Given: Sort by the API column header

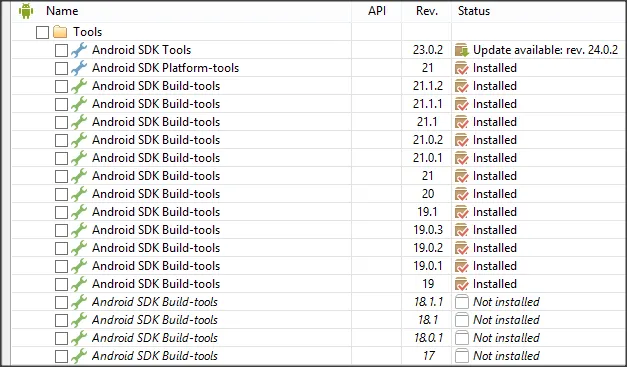Looking at the screenshot, I should tap(377, 11).
